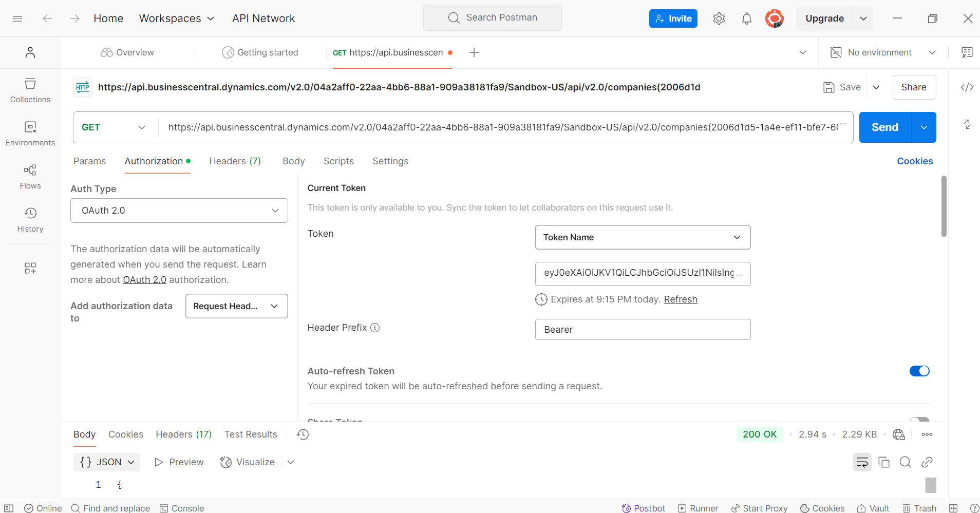Open the Overview tab
The image size is (980, 513).
click(x=127, y=52)
